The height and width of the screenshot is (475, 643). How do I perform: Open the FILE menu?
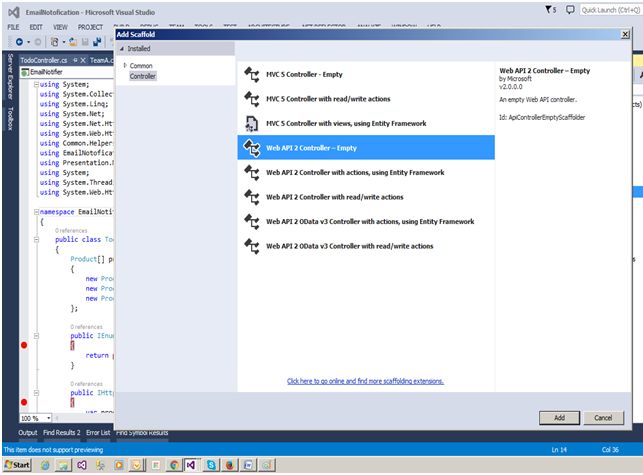point(13,27)
